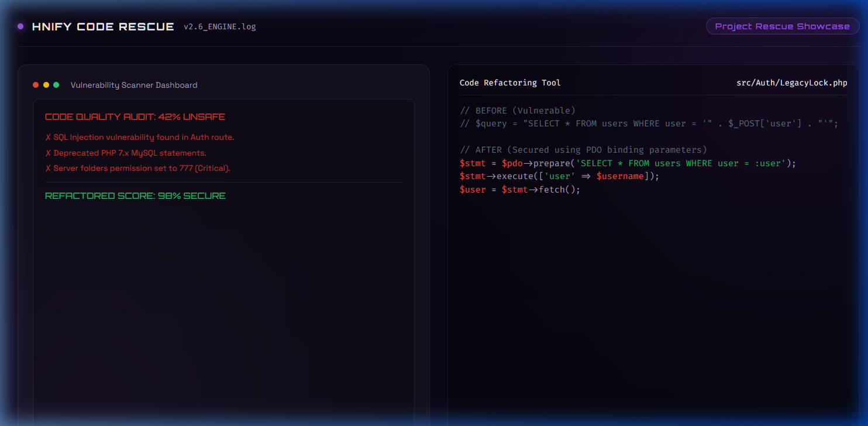Click the REFACTORED SCORE: 98% SECURE line
868x426 pixels.
[x=135, y=196]
